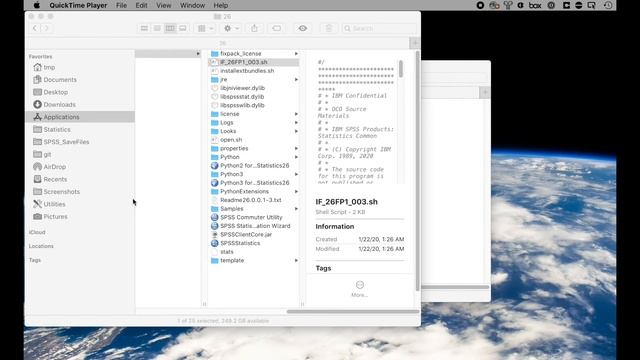This screenshot has width=640, height=360.
Task: Select Applications in the sidebar
Action: [80, 117]
